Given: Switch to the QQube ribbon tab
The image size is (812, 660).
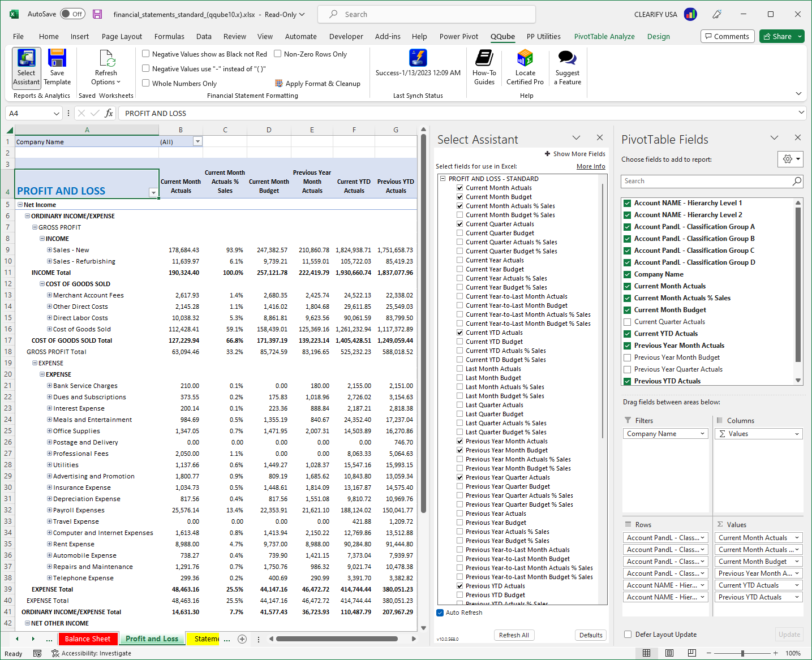Looking at the screenshot, I should pyautogui.click(x=502, y=36).
